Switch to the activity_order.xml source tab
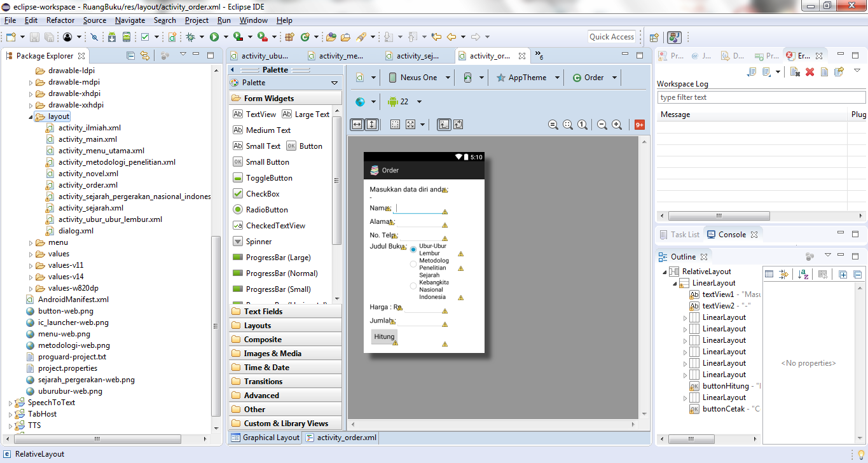The image size is (868, 463). pos(341,438)
